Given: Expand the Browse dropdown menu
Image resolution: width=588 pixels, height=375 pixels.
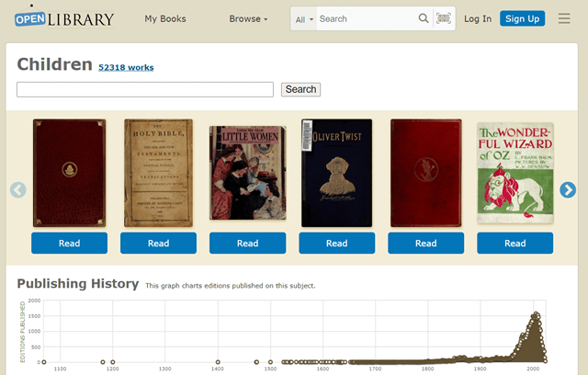Looking at the screenshot, I should [248, 18].
